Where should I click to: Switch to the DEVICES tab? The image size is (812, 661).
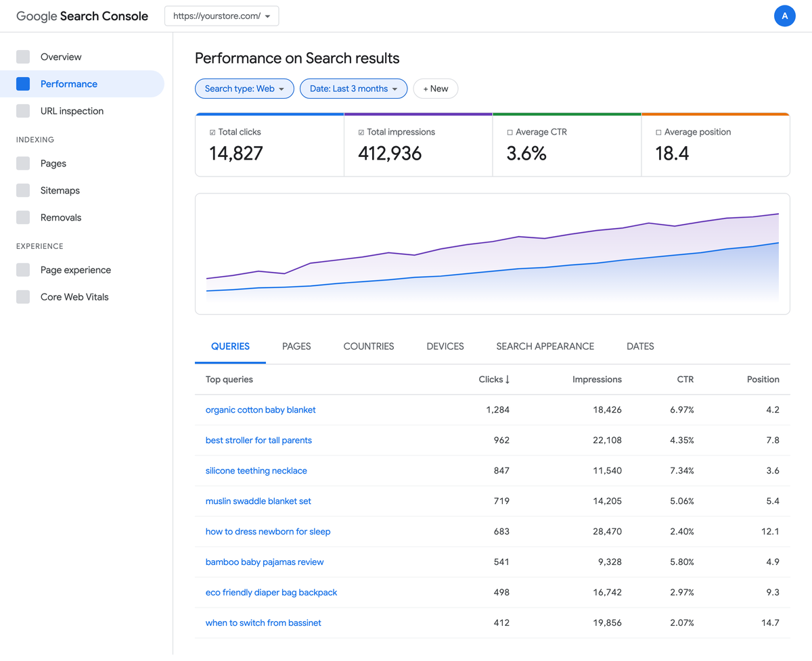point(445,346)
